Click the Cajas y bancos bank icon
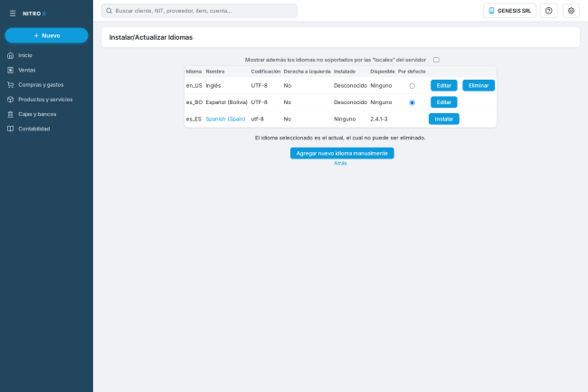588x392 pixels. point(11,114)
